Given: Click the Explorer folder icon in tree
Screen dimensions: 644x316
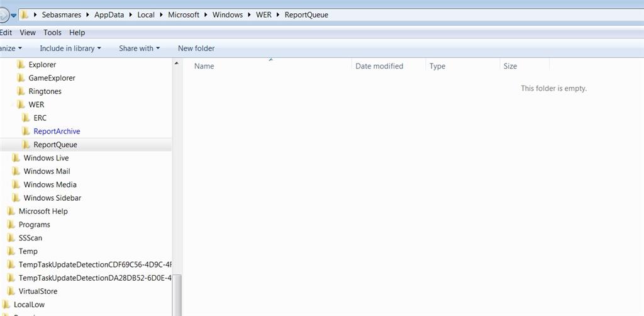Looking at the screenshot, I should click(21, 65).
